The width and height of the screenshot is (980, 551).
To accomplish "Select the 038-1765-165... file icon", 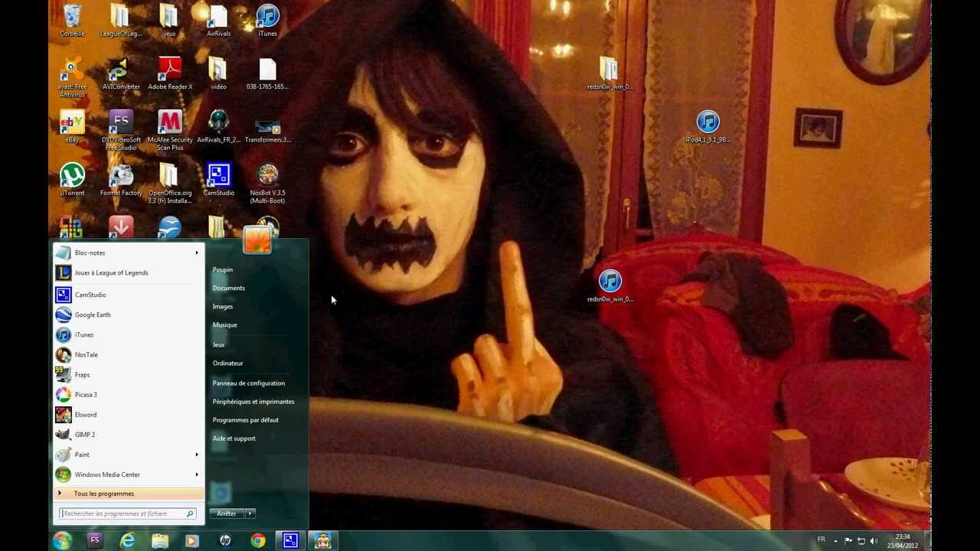I will [x=268, y=73].
